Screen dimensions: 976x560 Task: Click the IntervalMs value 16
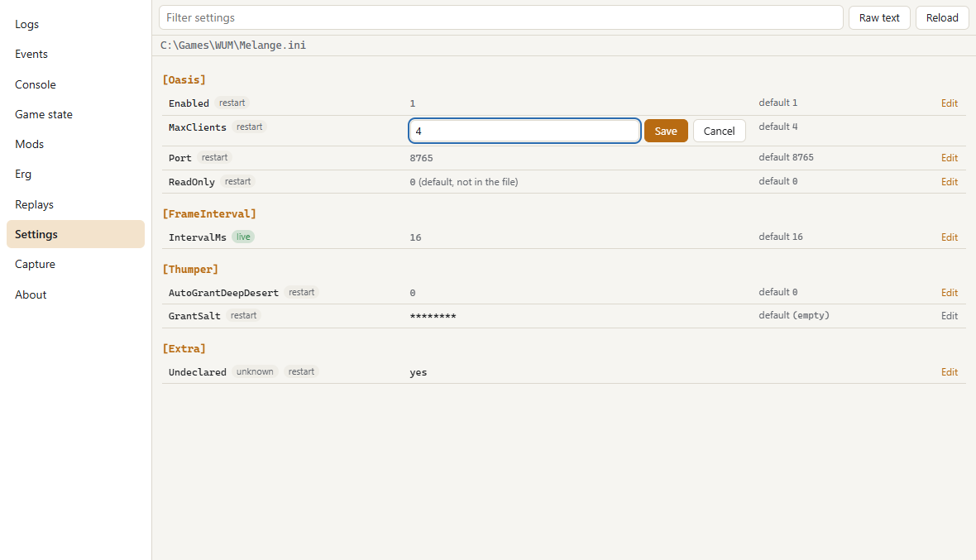[415, 237]
